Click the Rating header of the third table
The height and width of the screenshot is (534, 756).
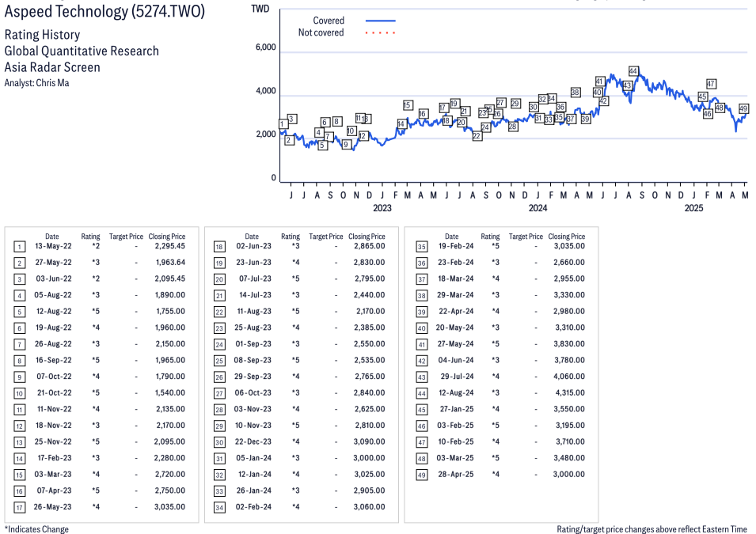[x=490, y=237]
